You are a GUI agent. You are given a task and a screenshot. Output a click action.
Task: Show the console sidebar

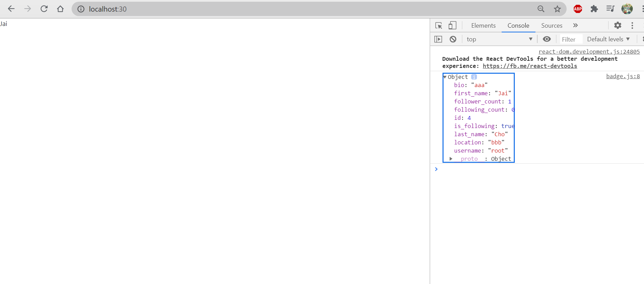click(438, 39)
